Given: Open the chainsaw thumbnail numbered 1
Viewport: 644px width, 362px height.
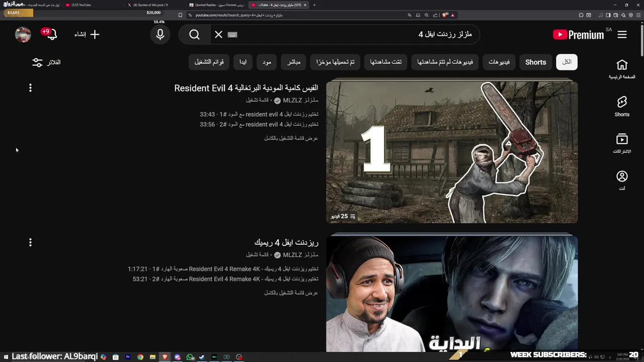Looking at the screenshot, I should pos(452,152).
